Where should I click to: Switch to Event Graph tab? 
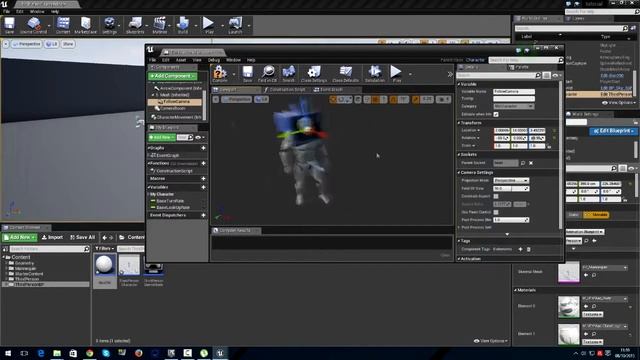coord(331,90)
